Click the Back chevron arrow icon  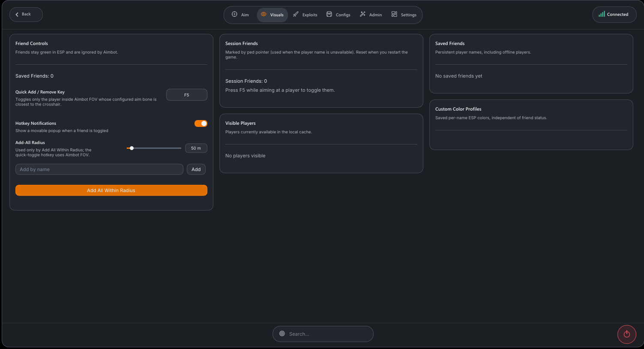pos(17,14)
